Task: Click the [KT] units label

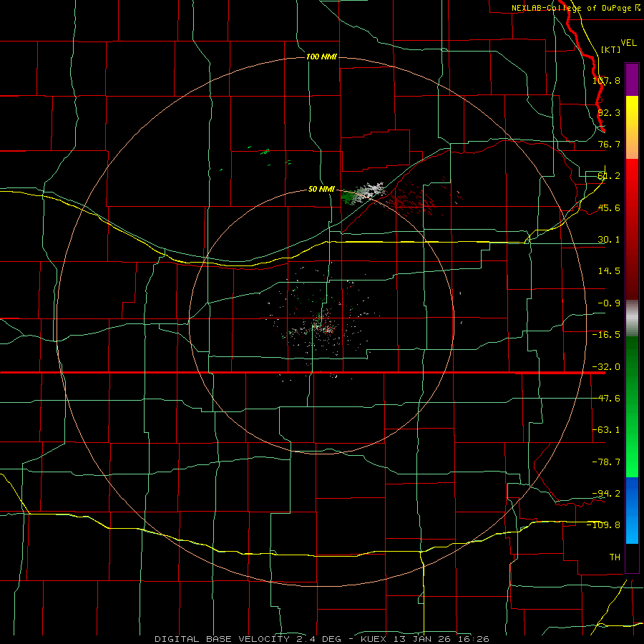Action: (x=611, y=49)
